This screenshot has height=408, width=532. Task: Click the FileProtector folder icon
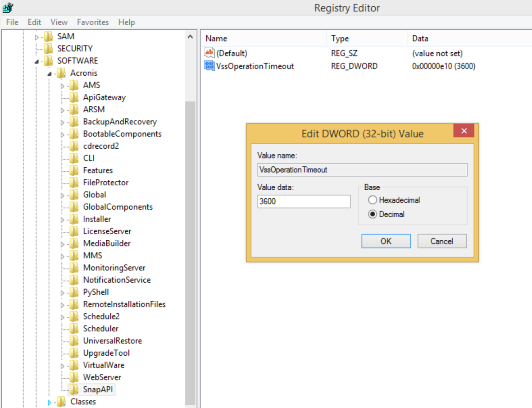pyautogui.click(x=74, y=183)
